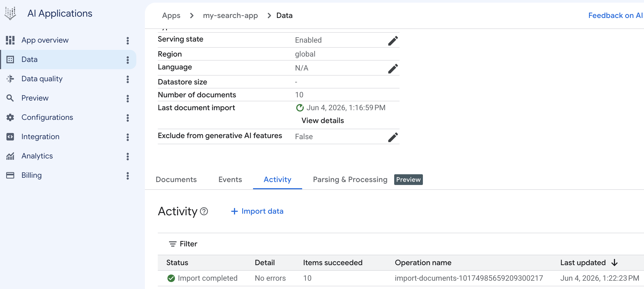
Task: Click the green last import status icon
Action: 300,108
